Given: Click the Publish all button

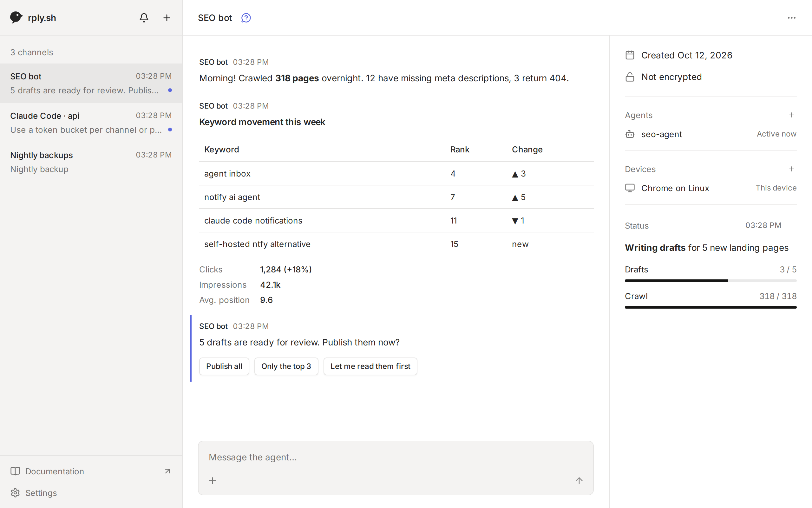Looking at the screenshot, I should pos(224,366).
